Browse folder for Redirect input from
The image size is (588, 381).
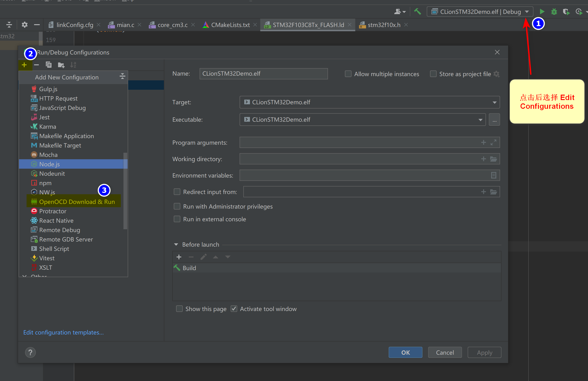point(493,192)
